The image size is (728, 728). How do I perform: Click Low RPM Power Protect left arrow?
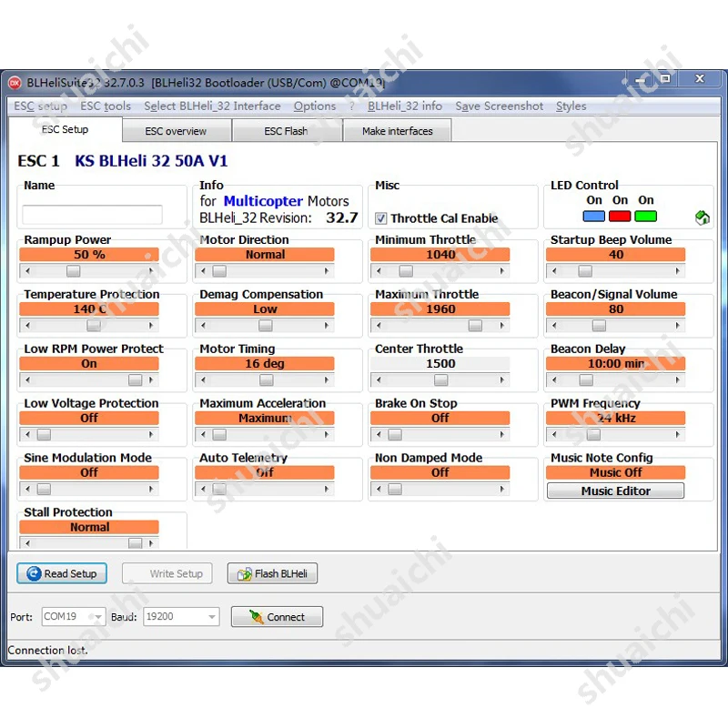(x=28, y=379)
